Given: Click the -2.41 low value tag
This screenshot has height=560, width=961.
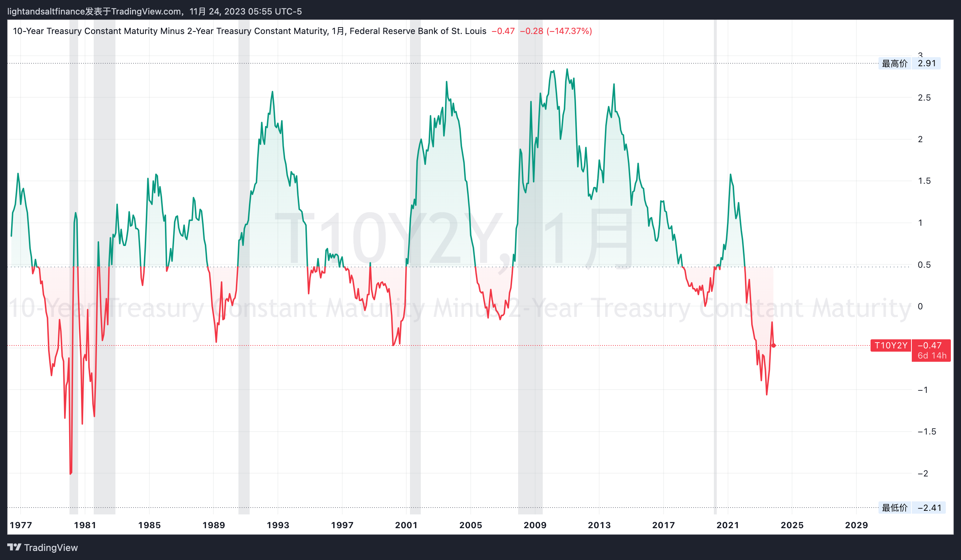Looking at the screenshot, I should [929, 508].
